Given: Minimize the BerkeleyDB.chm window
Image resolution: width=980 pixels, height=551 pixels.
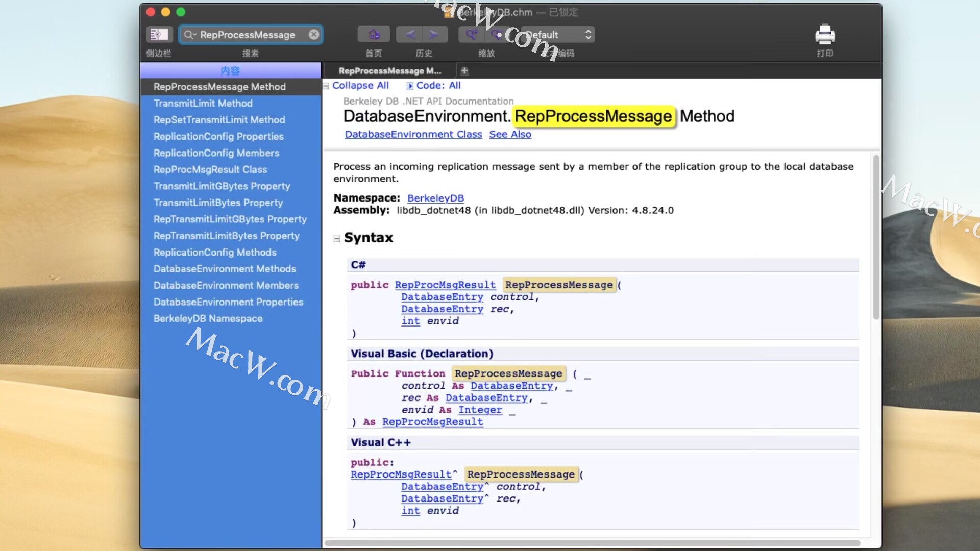Looking at the screenshot, I should [x=165, y=12].
